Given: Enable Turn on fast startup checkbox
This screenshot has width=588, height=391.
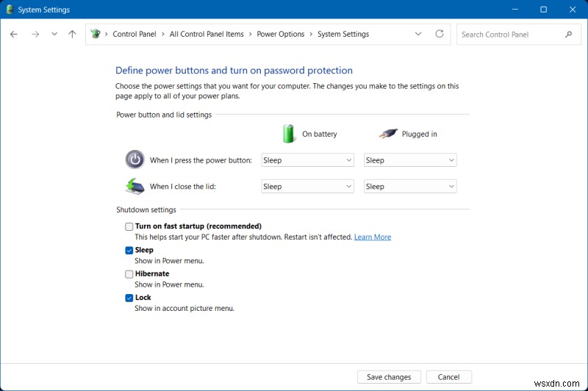Looking at the screenshot, I should tap(129, 226).
